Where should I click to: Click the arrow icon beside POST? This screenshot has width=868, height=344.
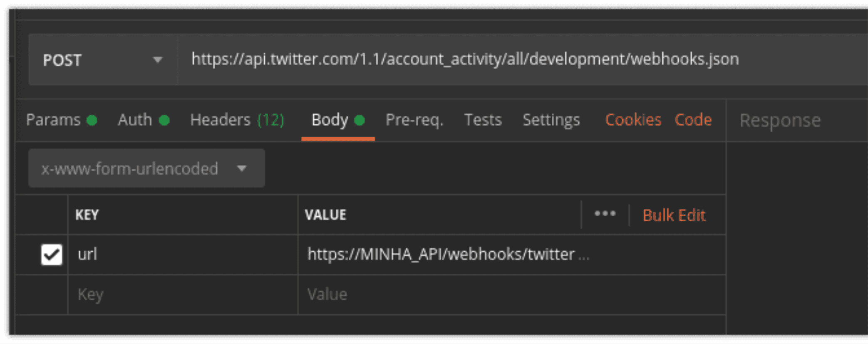(x=157, y=60)
